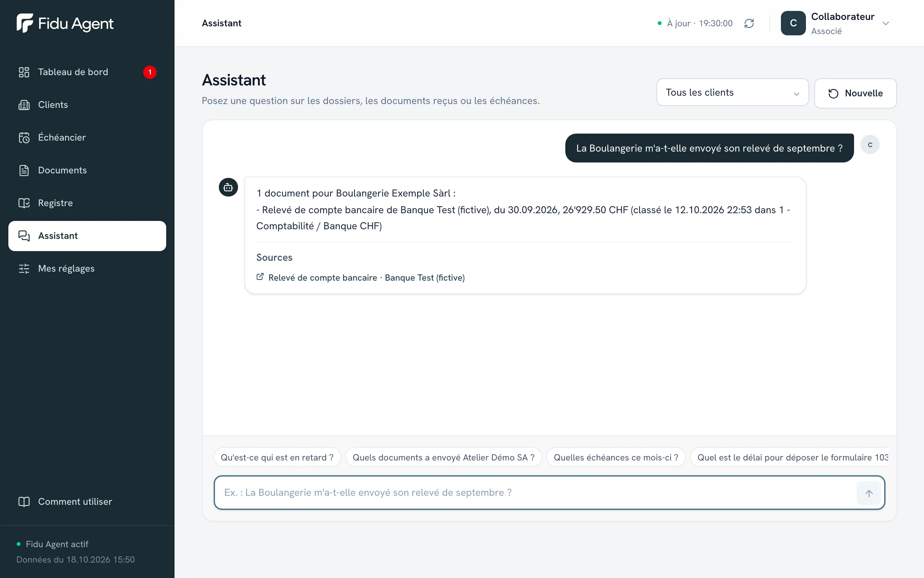Click the Collaborateur avatar square
The image size is (924, 578).
[793, 23]
